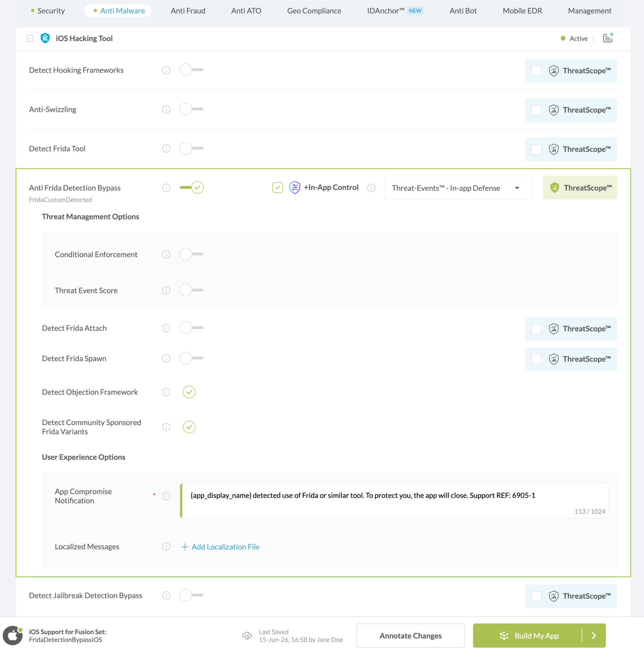The image size is (644, 653).
Task: Uncheck the In-App Control checkbox
Action: (x=278, y=188)
